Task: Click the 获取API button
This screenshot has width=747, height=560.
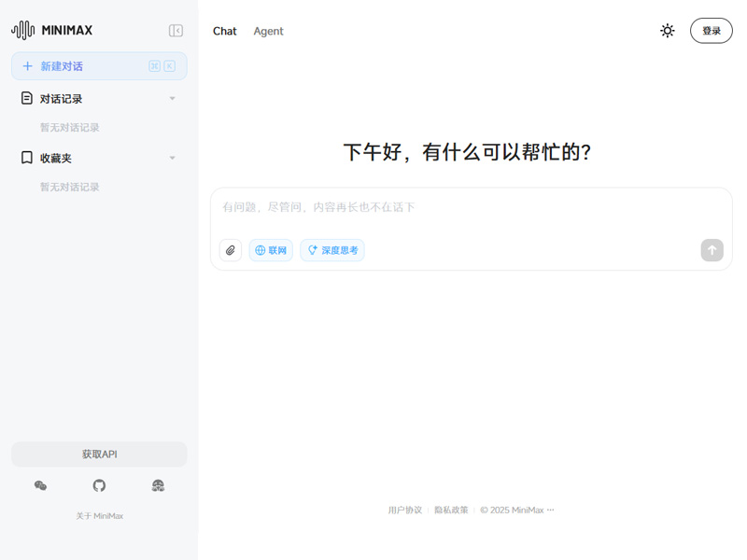Action: coord(99,455)
